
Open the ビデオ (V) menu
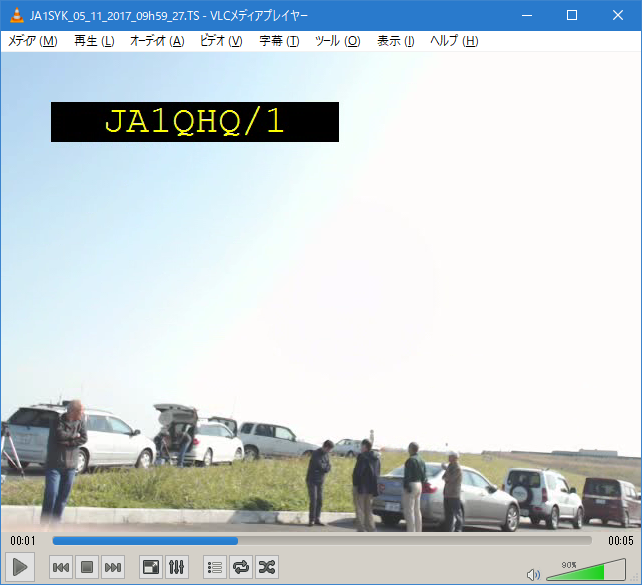221,41
